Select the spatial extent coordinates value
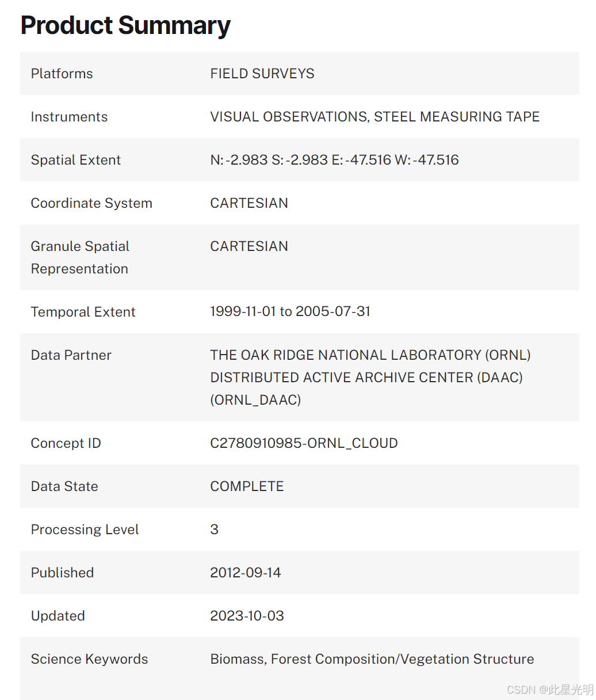This screenshot has width=596, height=700. (x=334, y=160)
